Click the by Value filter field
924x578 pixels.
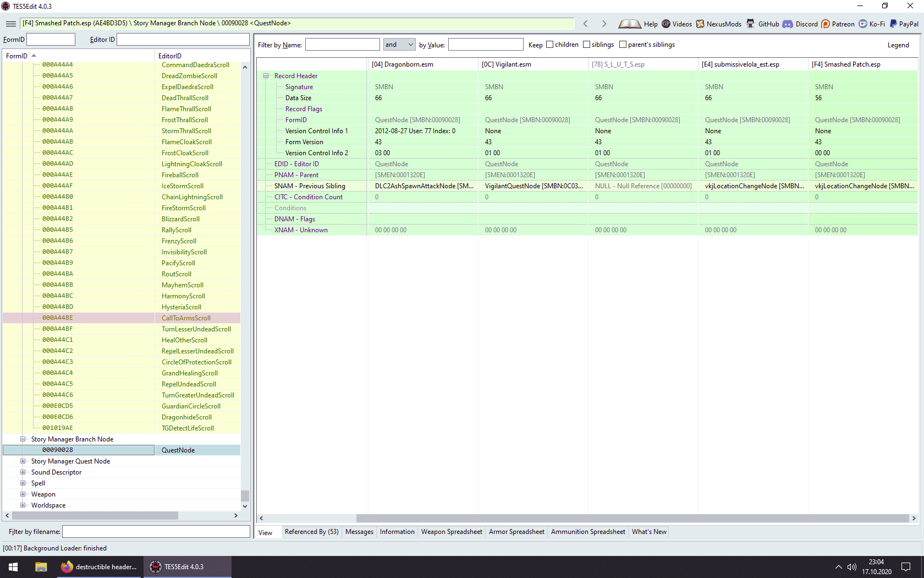click(x=486, y=45)
